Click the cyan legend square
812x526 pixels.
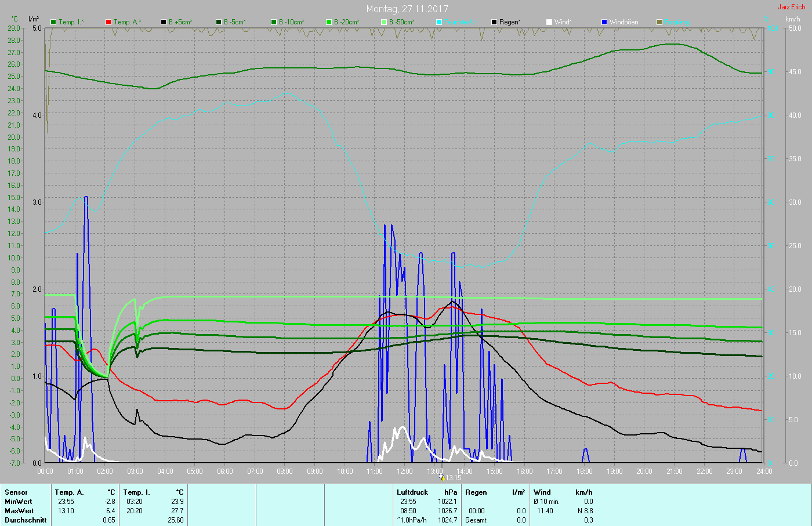(x=439, y=22)
